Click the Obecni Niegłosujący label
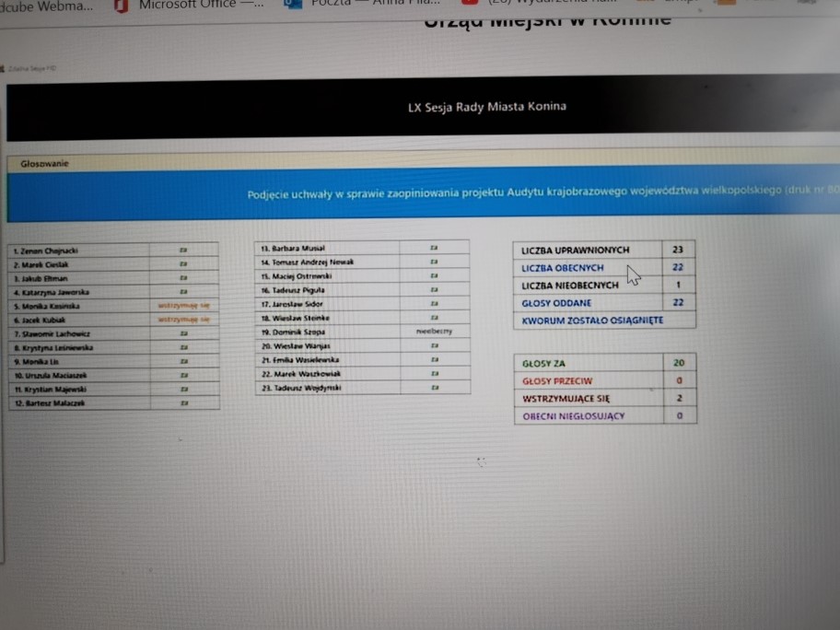Screen dimensions: 840x630 click(x=571, y=416)
